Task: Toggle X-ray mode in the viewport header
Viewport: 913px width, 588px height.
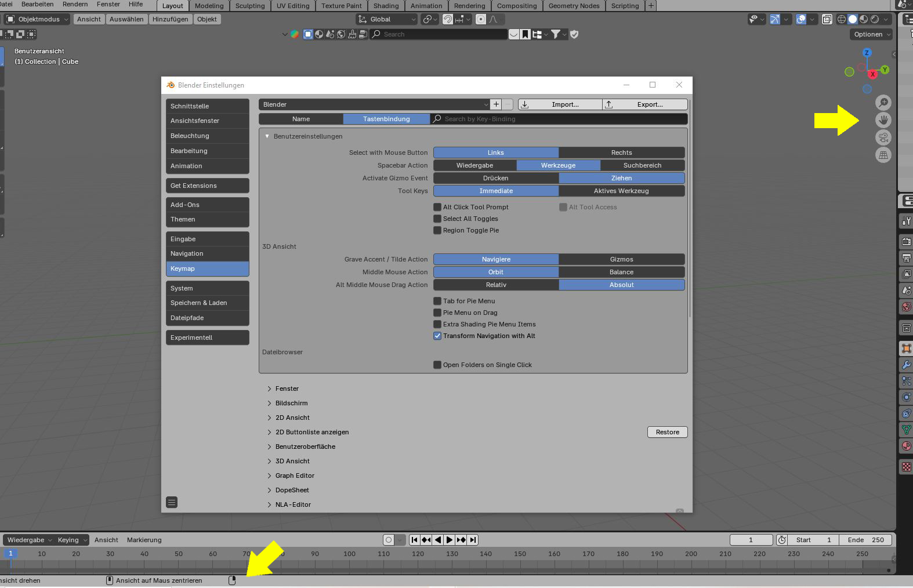Action: click(x=827, y=19)
